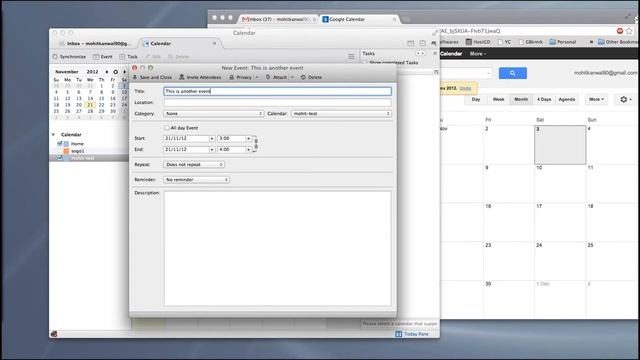Open the Repeat dropdown
Screen dimensions: 640x360
coord(193,164)
